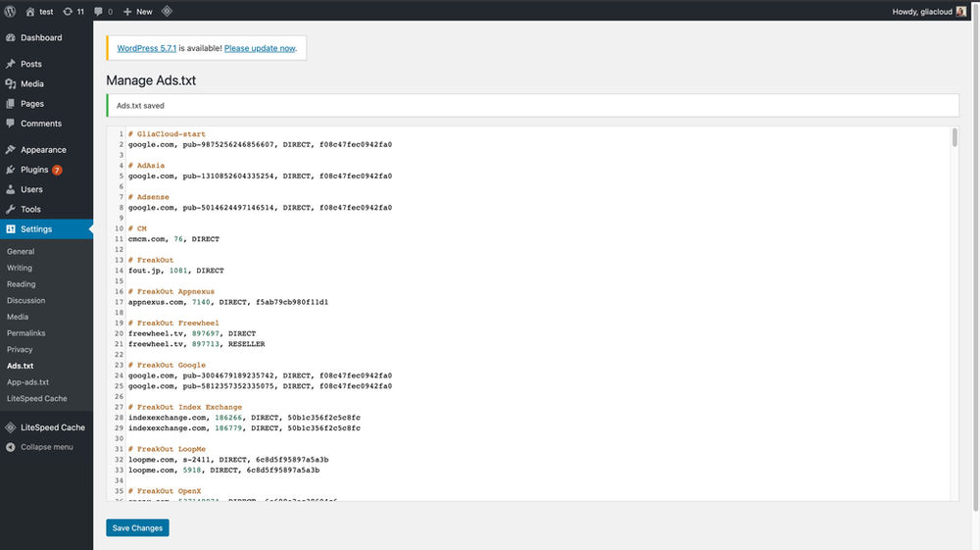Click the '# AdAsia' comment line
980x550 pixels.
[x=146, y=166]
